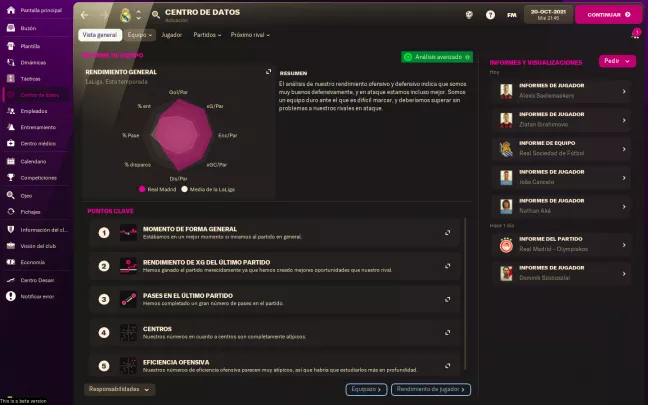Open the Equipo dropdown tab
648x405 pixels.
pyautogui.click(x=140, y=35)
